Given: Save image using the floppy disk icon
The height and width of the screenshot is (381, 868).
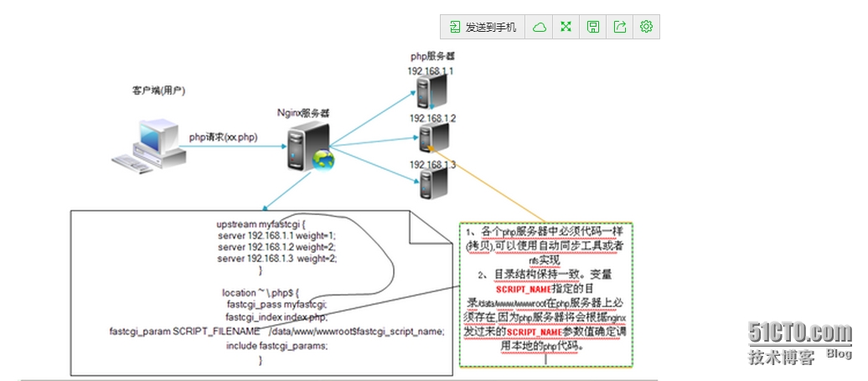Looking at the screenshot, I should point(593,27).
